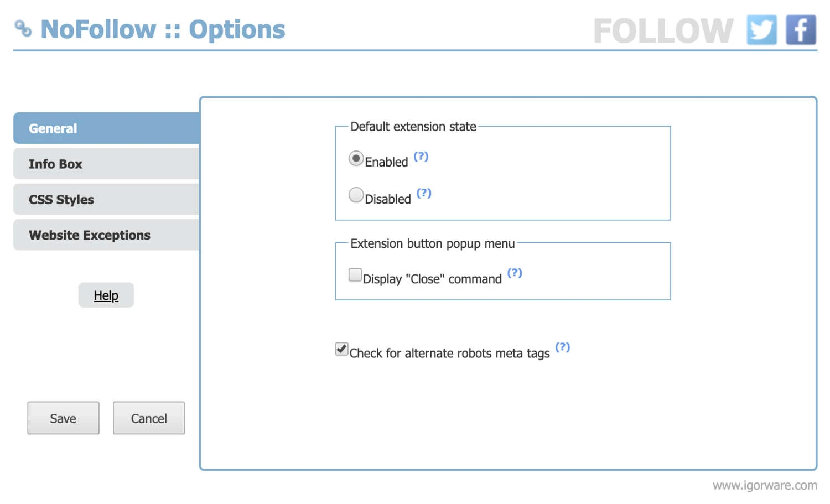Open the Twitter follow icon
The width and height of the screenshot is (830, 504).
761,29
